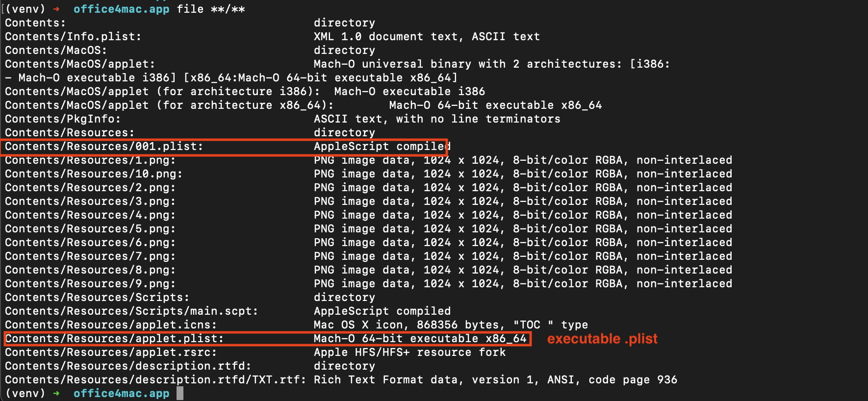Click the Contents/Resources/10.png path entry
The height and width of the screenshot is (401, 868).
tap(93, 174)
